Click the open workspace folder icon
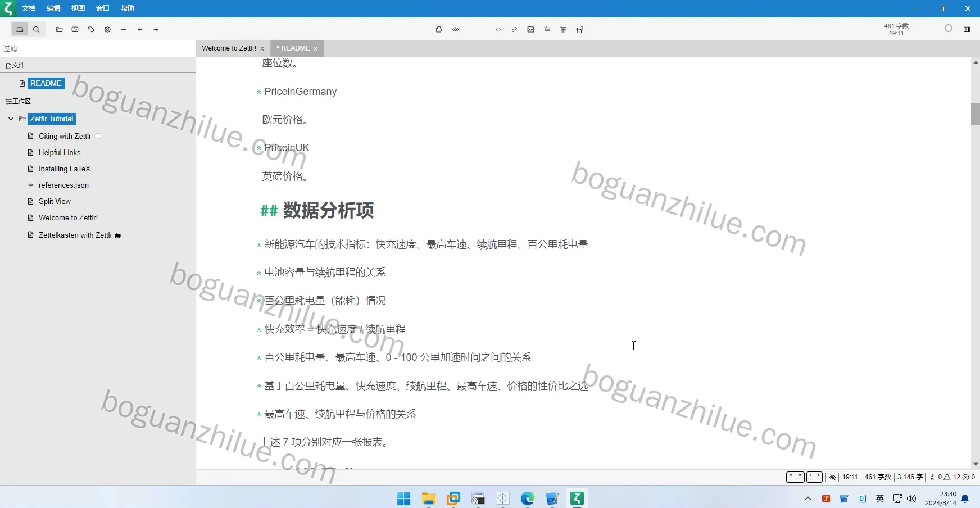Image resolution: width=980 pixels, height=508 pixels. coord(59,30)
